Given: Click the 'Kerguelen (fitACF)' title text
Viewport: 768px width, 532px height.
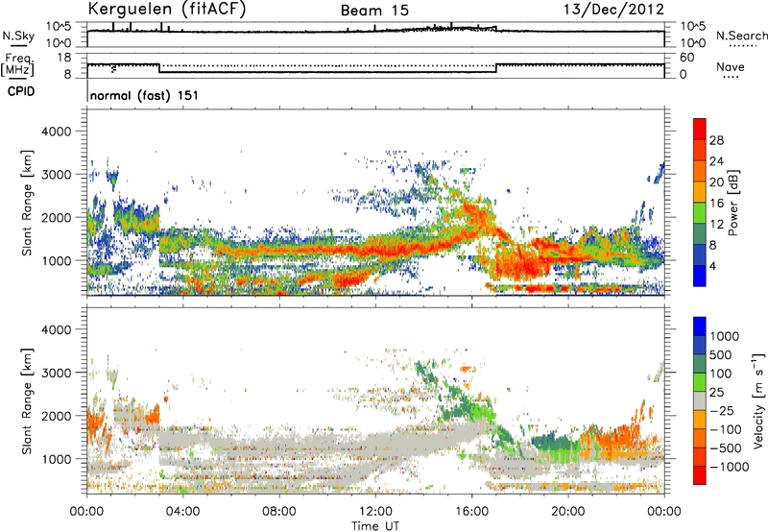Looking at the screenshot, I should tap(166, 9).
